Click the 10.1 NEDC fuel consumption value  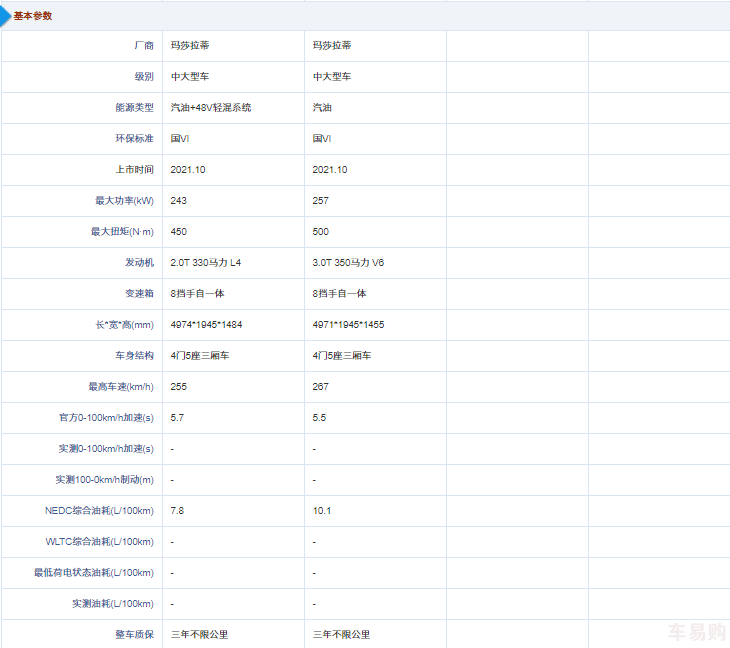[322, 511]
